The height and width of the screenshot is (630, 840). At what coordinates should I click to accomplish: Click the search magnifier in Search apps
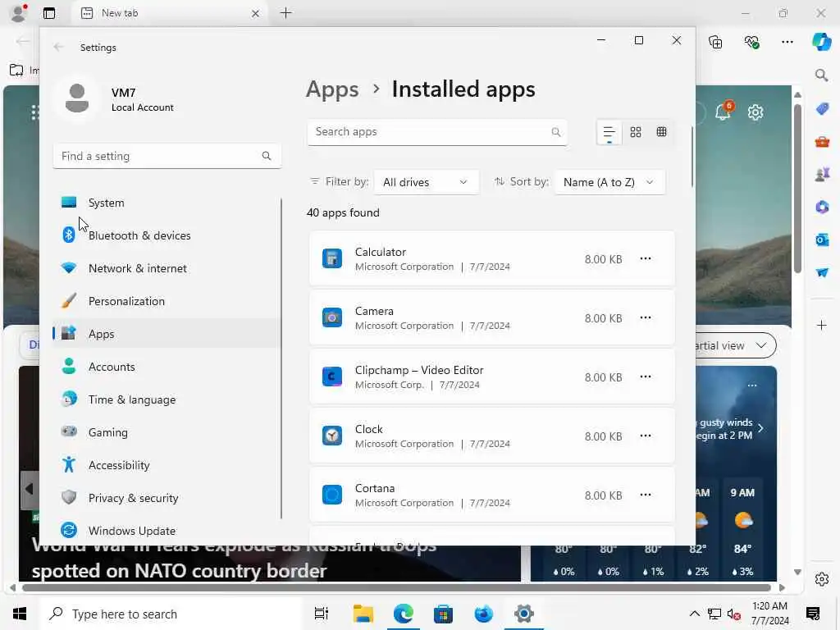point(556,132)
